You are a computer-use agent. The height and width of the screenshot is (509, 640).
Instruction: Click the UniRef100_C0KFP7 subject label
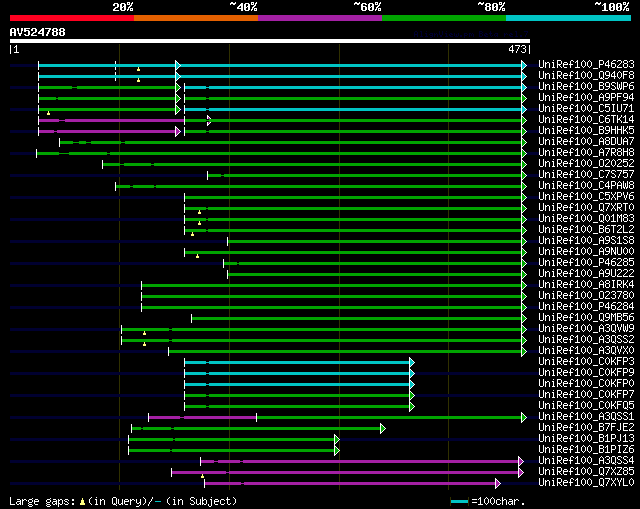pos(586,395)
